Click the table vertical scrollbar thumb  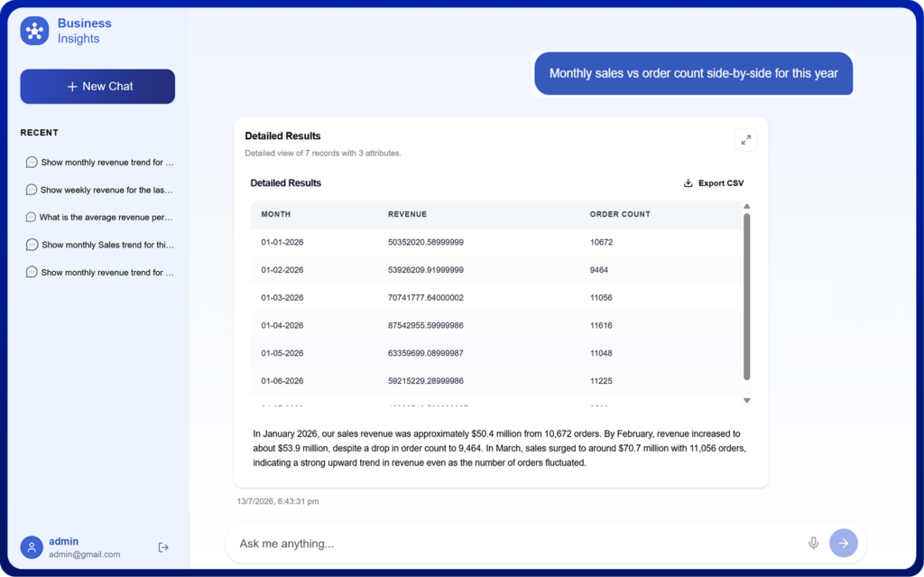click(746, 297)
